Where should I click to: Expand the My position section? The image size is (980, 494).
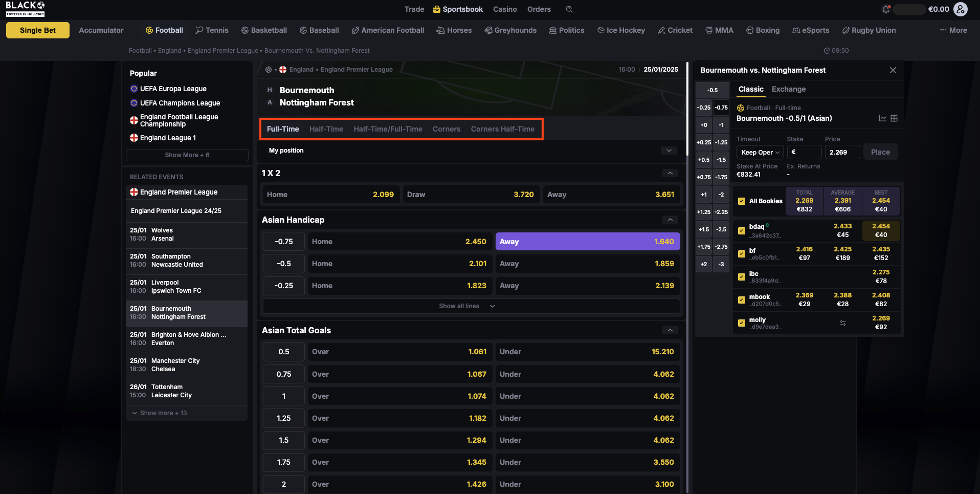(x=669, y=151)
